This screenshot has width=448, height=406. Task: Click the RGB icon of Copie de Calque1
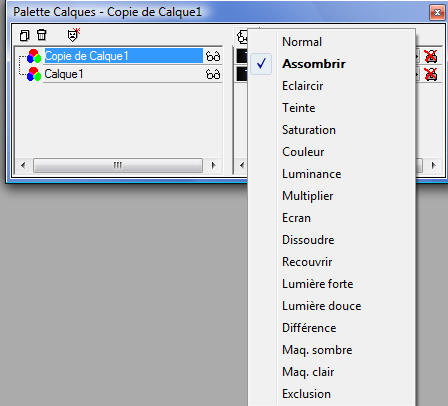(34, 56)
